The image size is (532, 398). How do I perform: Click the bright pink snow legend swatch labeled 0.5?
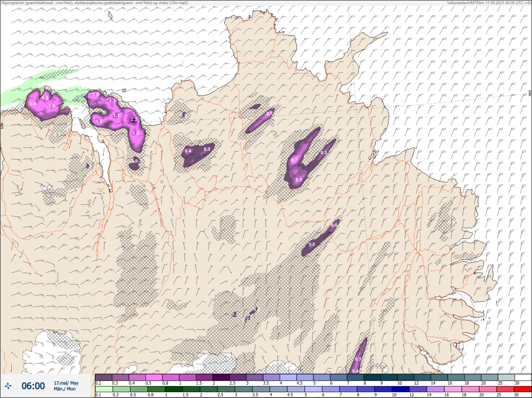coord(154,377)
